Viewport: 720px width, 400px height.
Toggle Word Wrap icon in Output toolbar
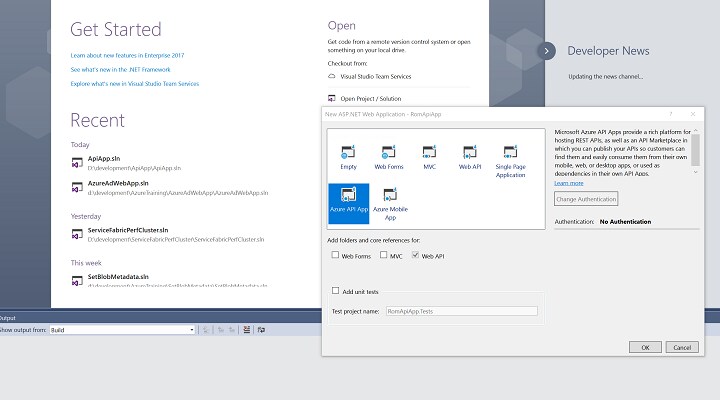click(261, 330)
